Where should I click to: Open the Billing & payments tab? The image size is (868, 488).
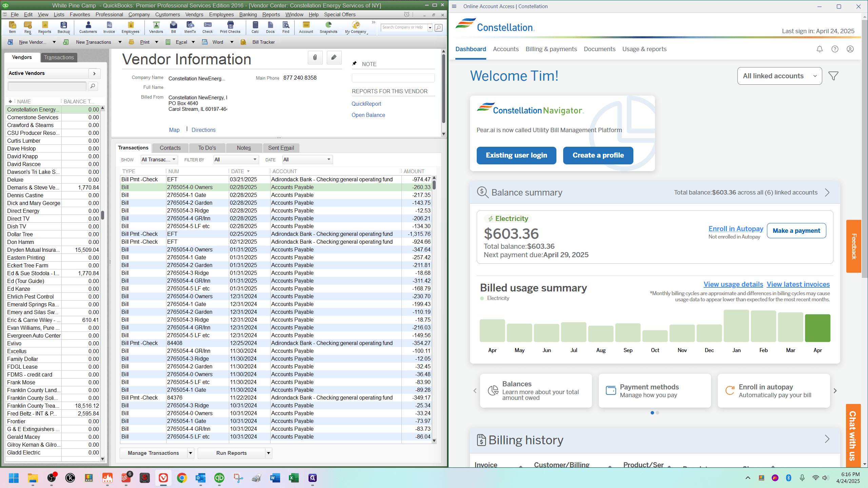click(x=551, y=49)
